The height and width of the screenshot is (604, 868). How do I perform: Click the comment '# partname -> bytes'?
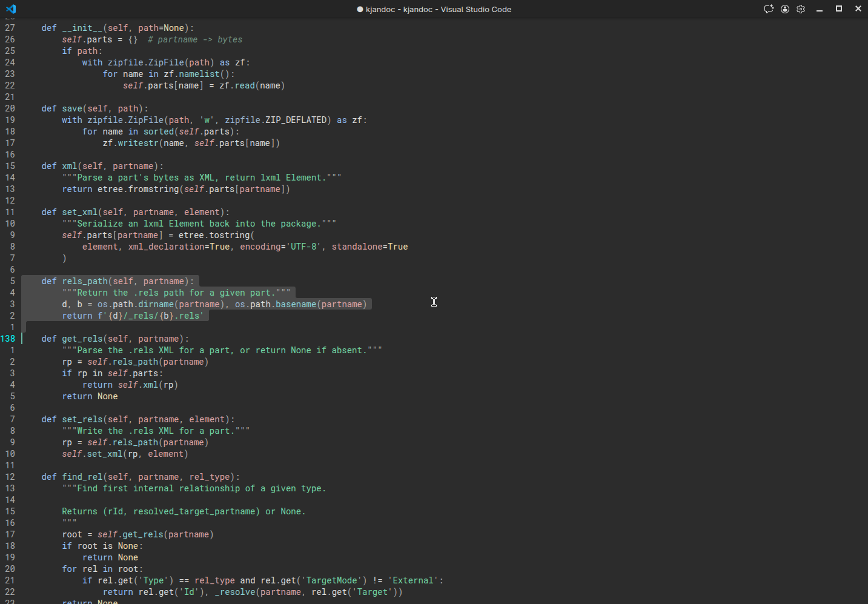point(194,39)
